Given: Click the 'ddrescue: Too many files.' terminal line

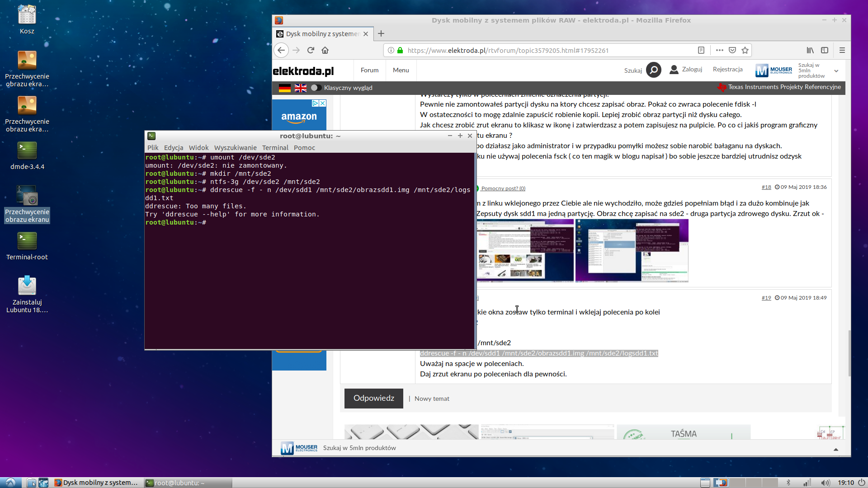Looking at the screenshot, I should click(x=196, y=206).
